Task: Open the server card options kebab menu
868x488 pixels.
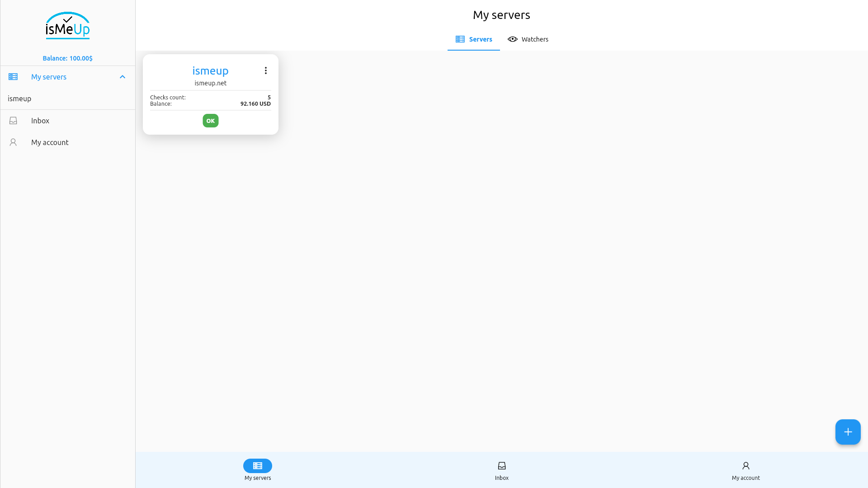Action: 266,70
